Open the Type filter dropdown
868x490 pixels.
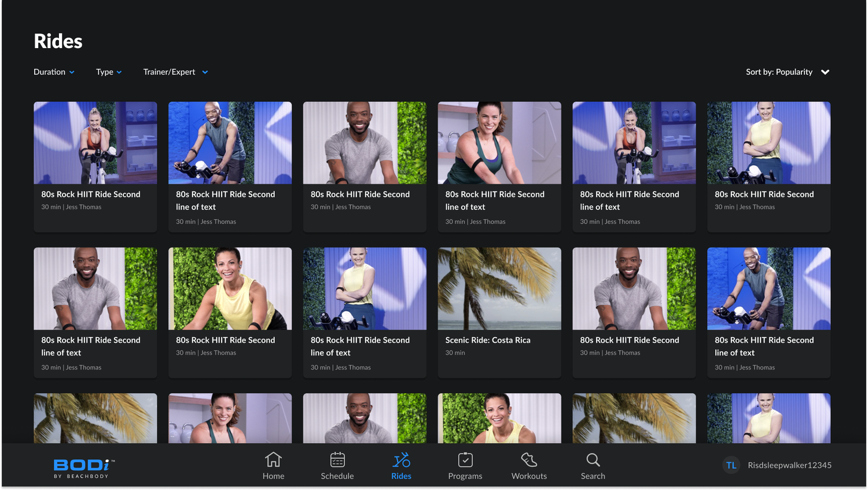pos(109,72)
